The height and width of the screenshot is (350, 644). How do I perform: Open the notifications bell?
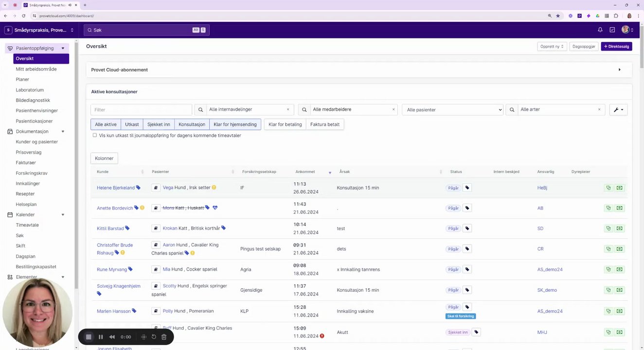(x=600, y=30)
